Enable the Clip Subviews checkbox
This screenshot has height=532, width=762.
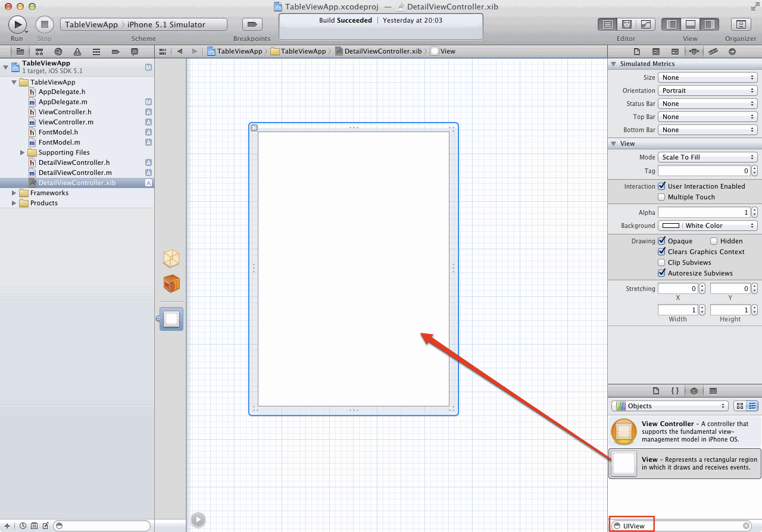[661, 262]
